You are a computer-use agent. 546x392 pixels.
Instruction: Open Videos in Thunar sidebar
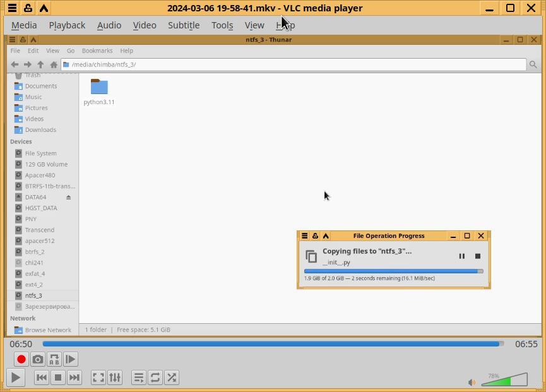34,119
